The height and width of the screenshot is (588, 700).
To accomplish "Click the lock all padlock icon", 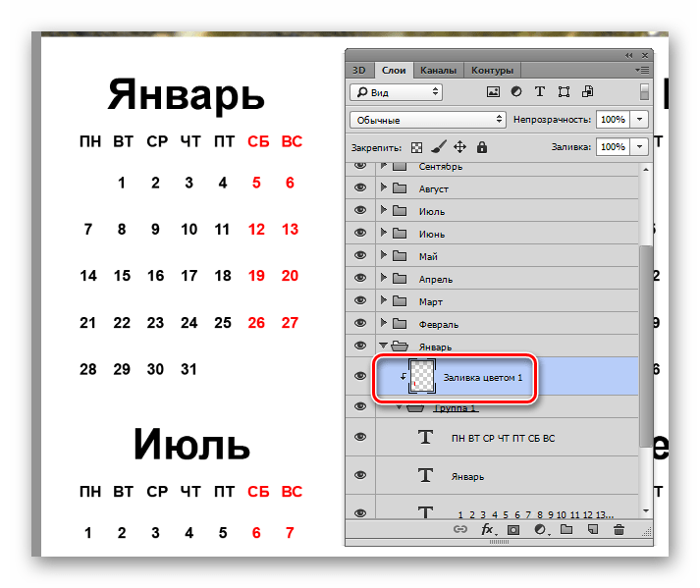I will pos(481,147).
